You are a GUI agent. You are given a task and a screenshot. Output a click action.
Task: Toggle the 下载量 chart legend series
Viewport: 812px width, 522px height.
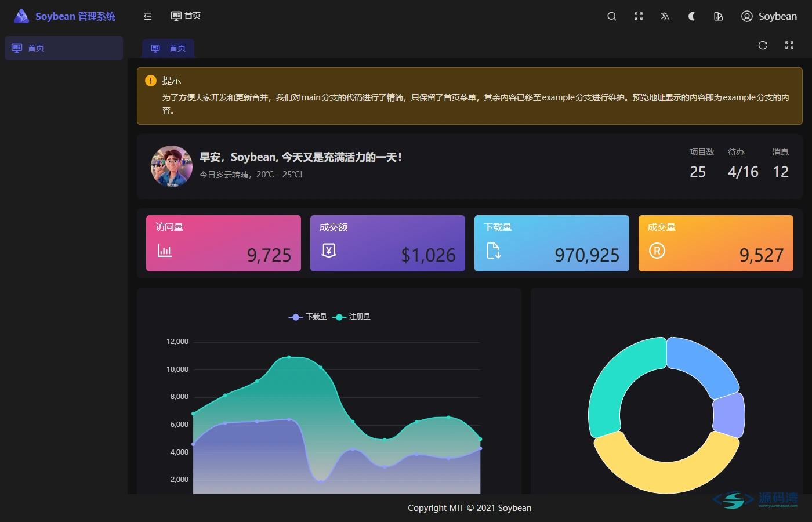[x=308, y=317]
